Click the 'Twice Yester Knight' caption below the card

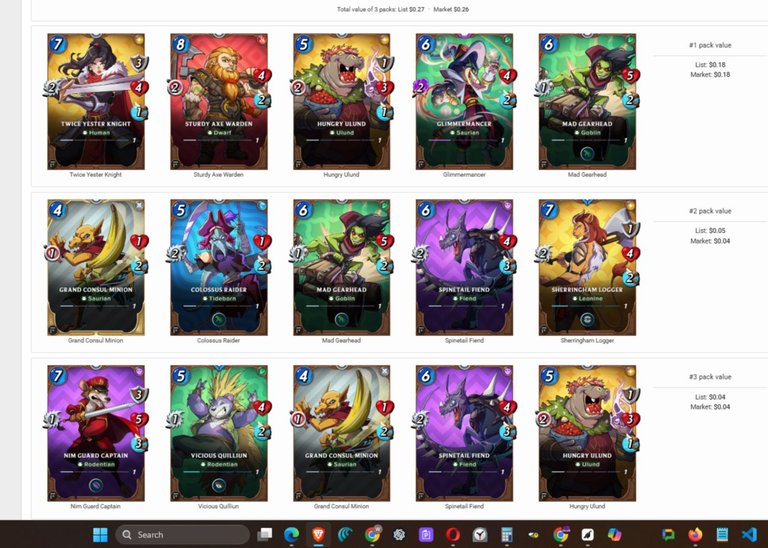(x=96, y=174)
